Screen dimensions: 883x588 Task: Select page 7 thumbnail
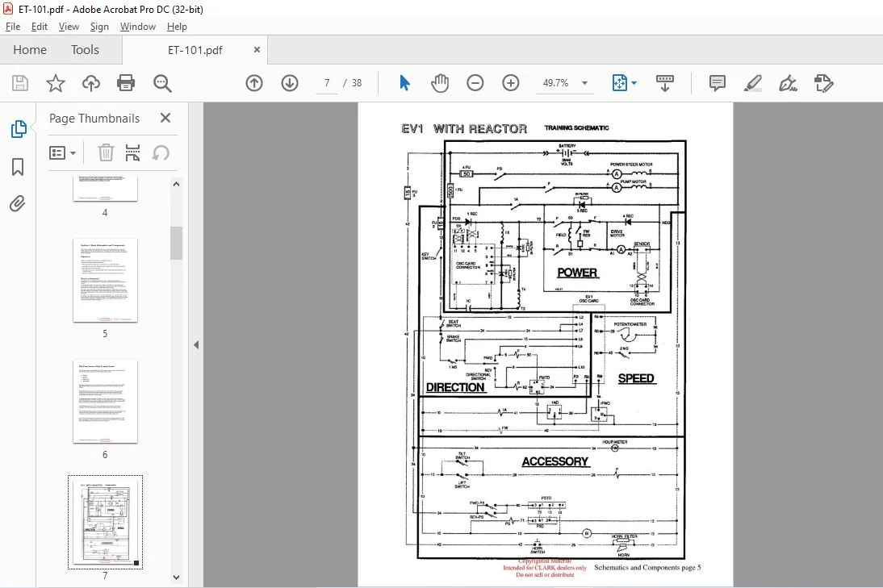click(105, 522)
